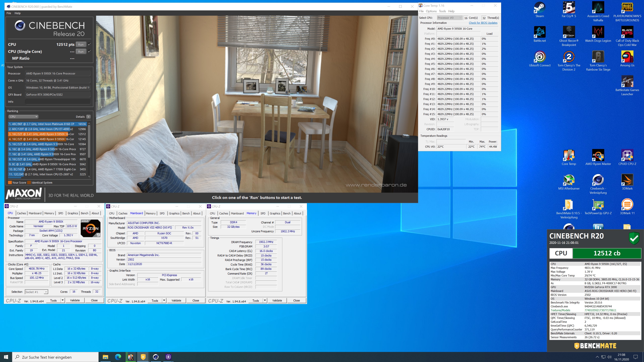
Task: Switch to Caches tab in first CPU-Z window
Action: pos(21,213)
